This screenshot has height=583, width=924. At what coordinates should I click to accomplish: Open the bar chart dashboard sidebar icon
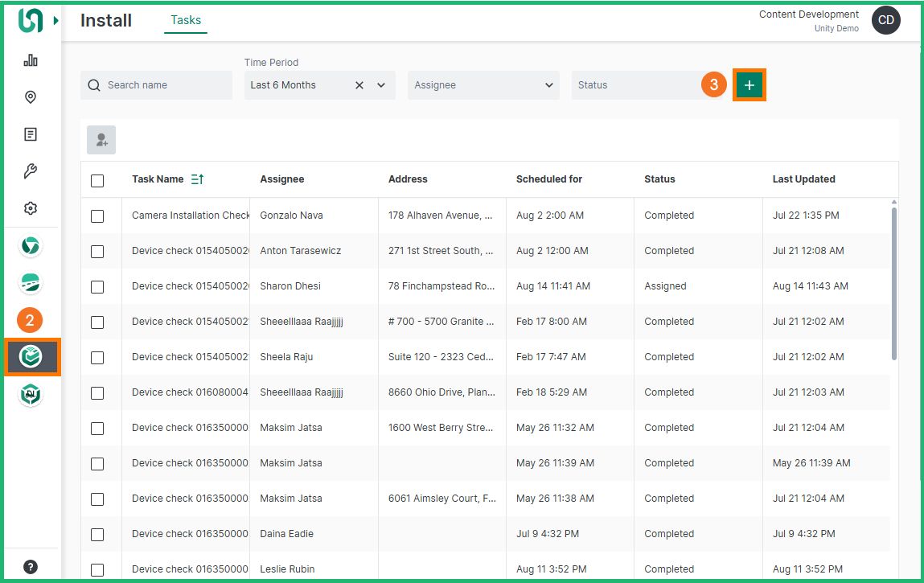point(31,60)
